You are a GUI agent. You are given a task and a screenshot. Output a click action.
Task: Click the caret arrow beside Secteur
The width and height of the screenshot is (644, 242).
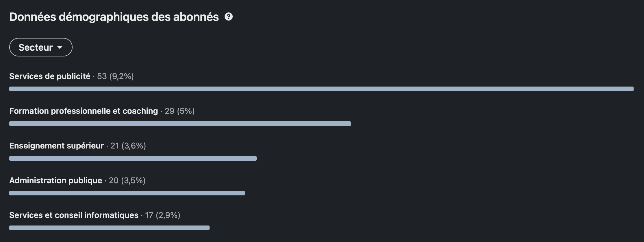(x=60, y=47)
